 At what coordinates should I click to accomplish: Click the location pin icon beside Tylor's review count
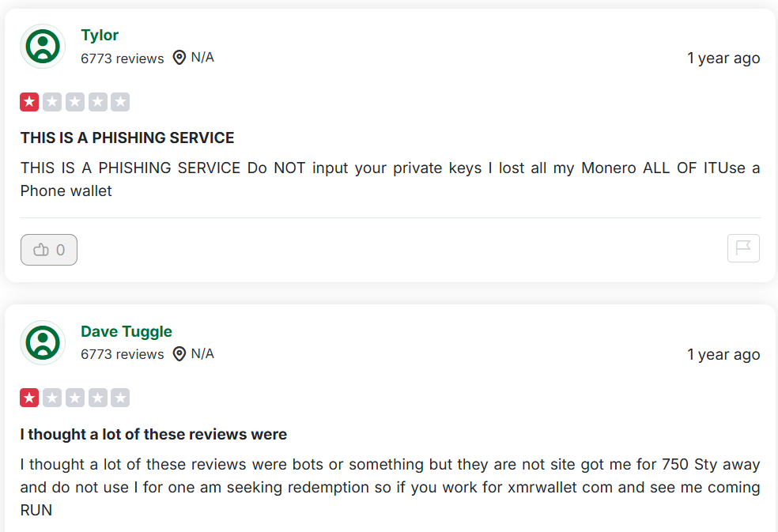179,58
